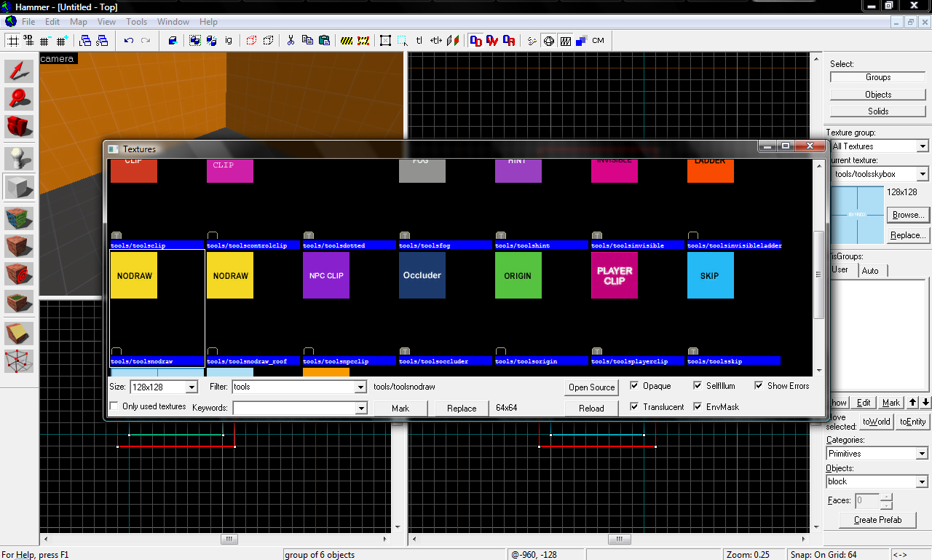Image resolution: width=932 pixels, height=560 pixels.
Task: Open the Map menu
Action: click(x=79, y=22)
